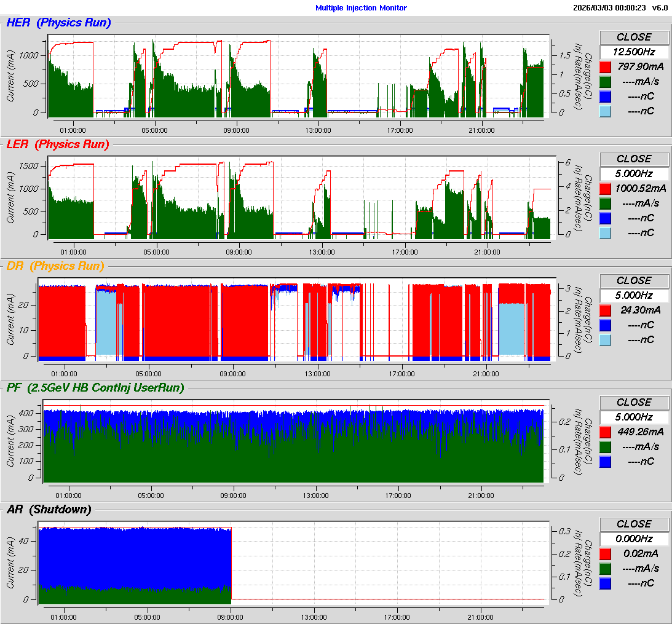Click the CLOSE button in HER panel
672x624 pixels.
(x=634, y=37)
